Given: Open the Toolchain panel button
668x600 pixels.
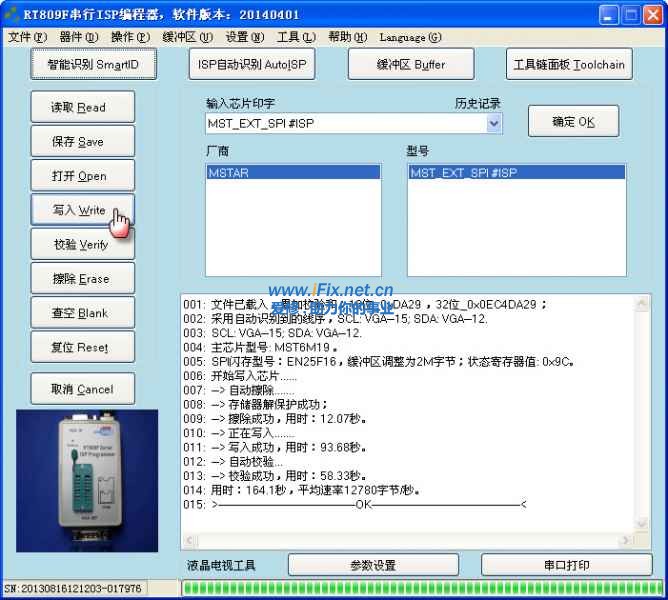Looking at the screenshot, I should click(x=568, y=65).
